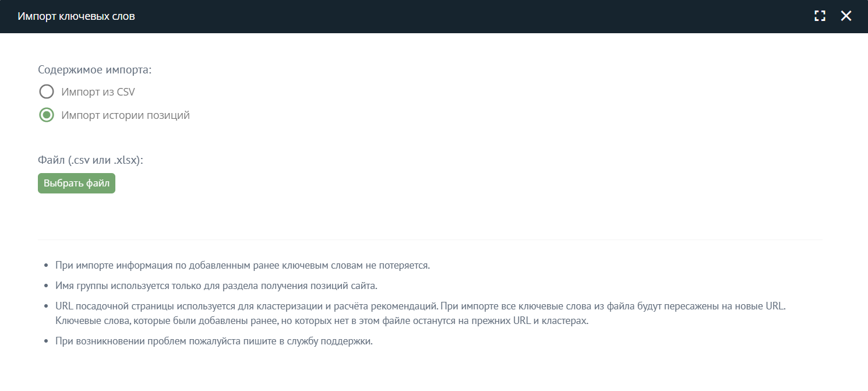Click the Импорт ключевых слов title text

coord(76,16)
